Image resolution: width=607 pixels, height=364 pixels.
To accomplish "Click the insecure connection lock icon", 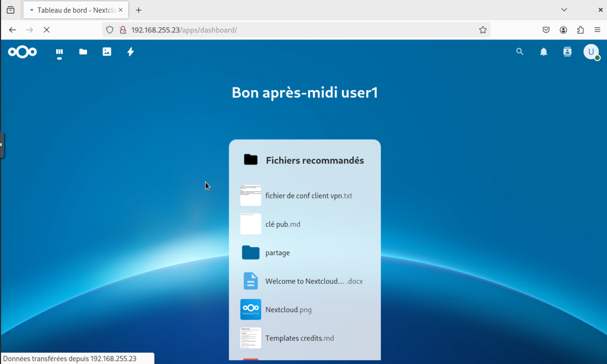I will click(x=123, y=30).
